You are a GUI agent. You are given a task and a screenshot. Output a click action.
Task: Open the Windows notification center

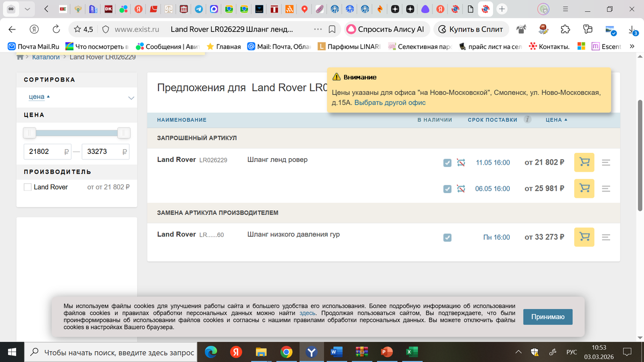(x=627, y=352)
